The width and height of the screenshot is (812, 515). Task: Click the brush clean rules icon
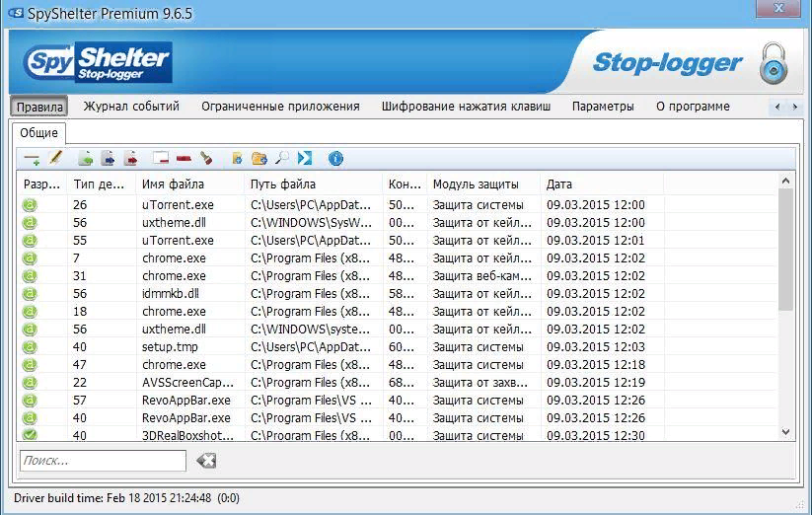point(206,158)
